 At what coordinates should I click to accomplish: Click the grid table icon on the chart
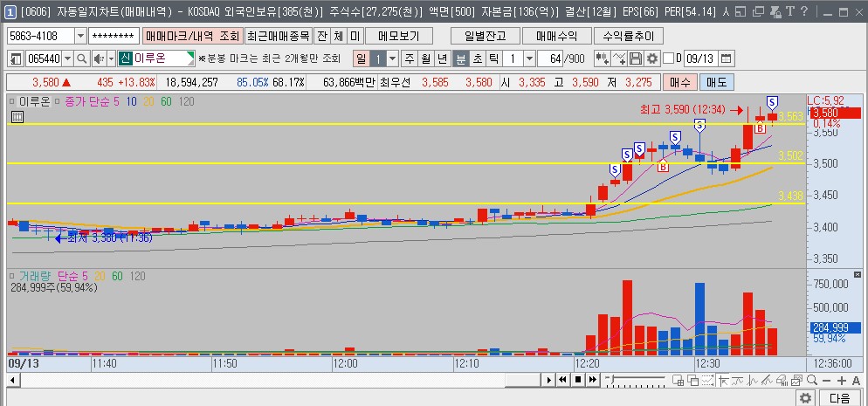[x=17, y=117]
